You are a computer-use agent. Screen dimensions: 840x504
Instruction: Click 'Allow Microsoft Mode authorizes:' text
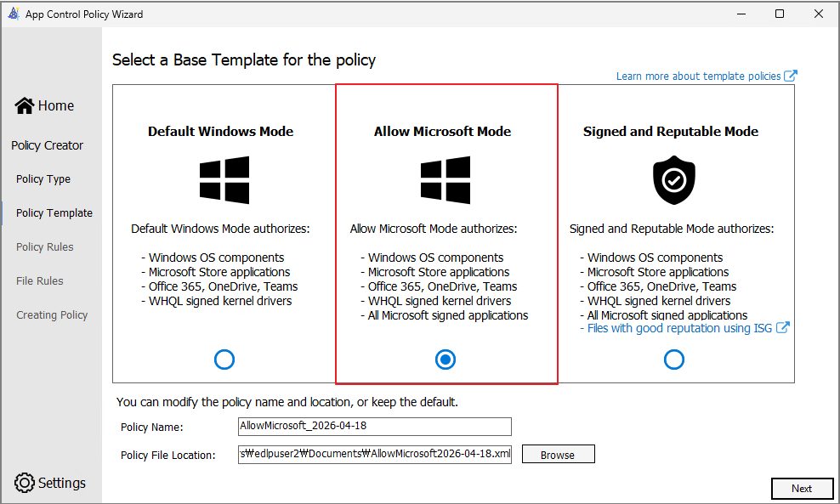coord(434,229)
